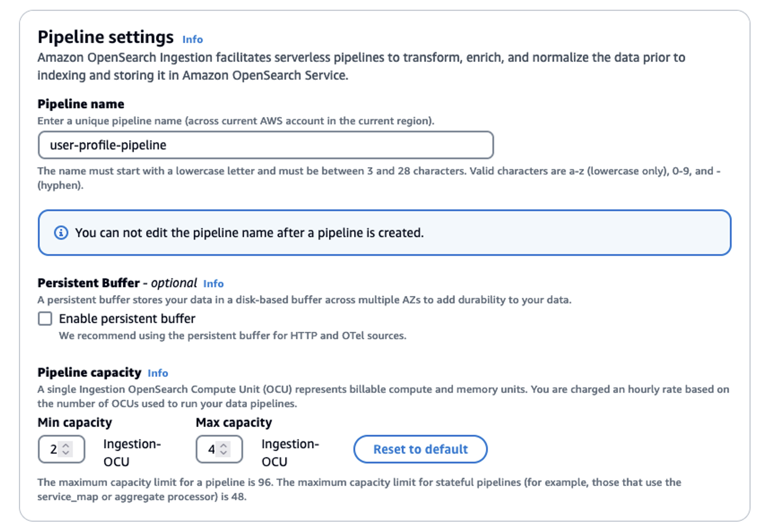Click the Info link beside Pipeline settings
Viewport: 765px width, 532px height.
coord(192,40)
